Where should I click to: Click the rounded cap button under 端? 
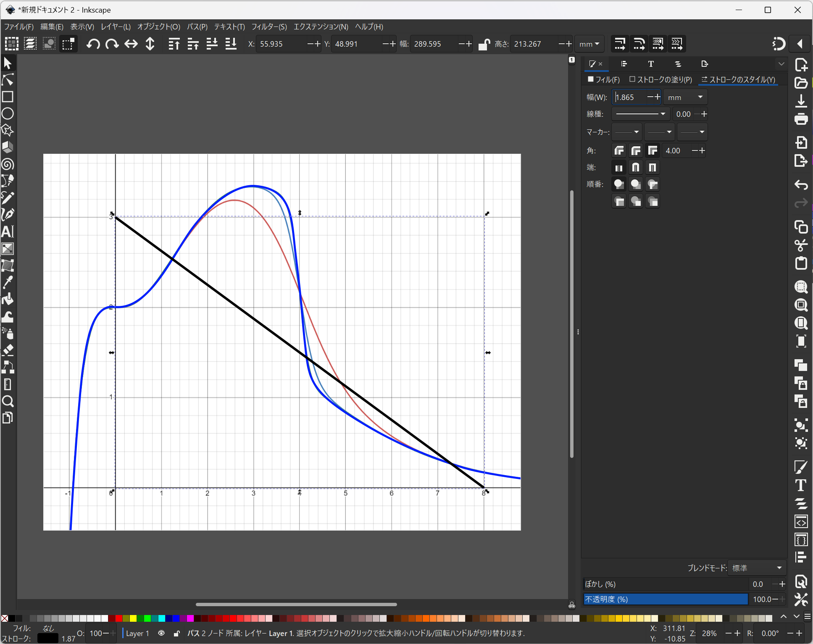(635, 167)
